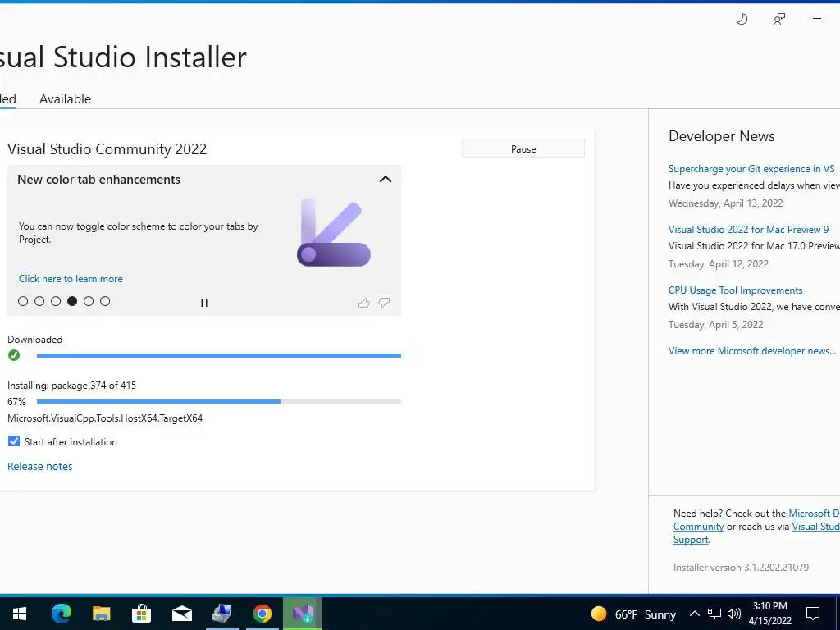
Task: Open the clock showing 3:10 PM
Action: [x=769, y=614]
